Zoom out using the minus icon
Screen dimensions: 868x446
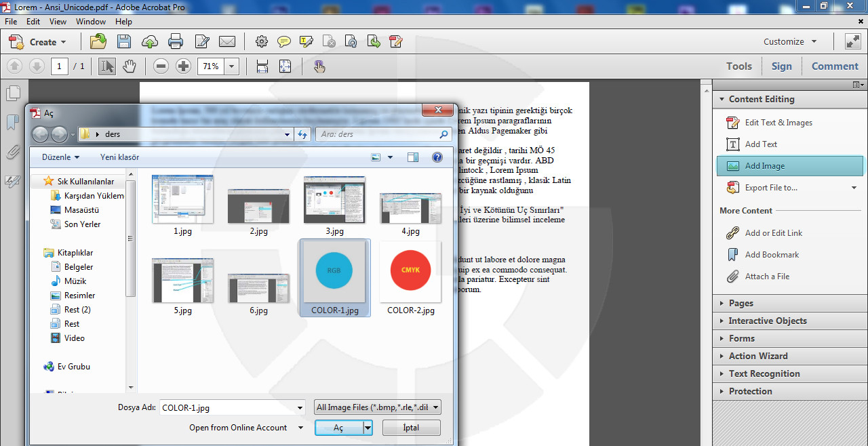[x=161, y=66]
